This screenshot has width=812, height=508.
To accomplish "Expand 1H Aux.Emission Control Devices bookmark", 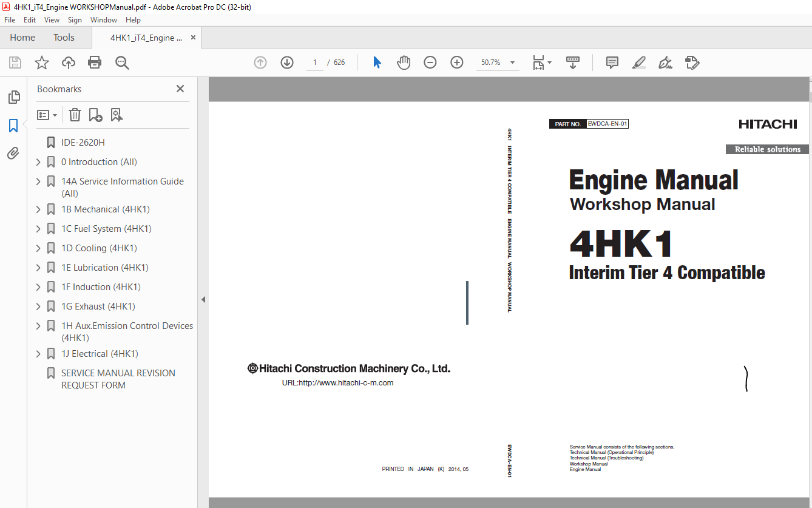I will point(38,326).
